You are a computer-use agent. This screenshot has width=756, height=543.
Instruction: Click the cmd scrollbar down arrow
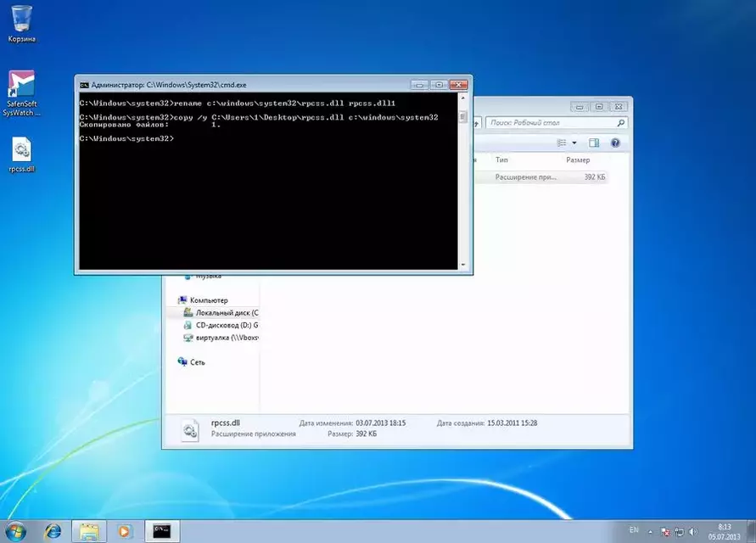pyautogui.click(x=463, y=265)
